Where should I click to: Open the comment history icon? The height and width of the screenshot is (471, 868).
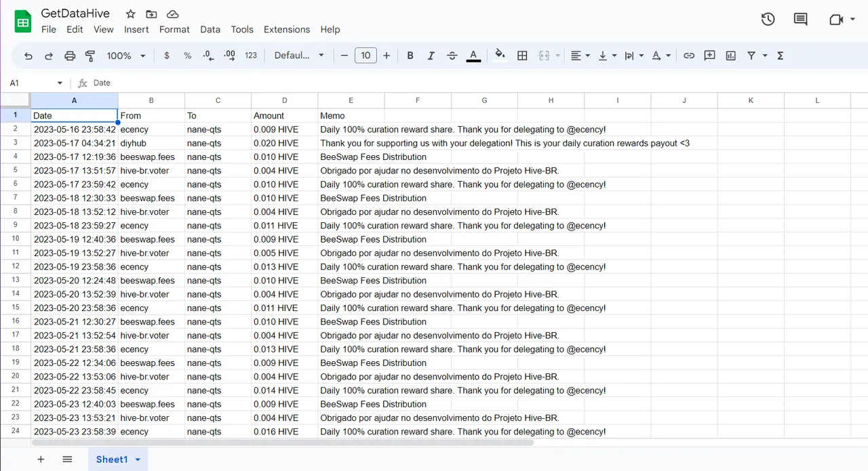801,19
